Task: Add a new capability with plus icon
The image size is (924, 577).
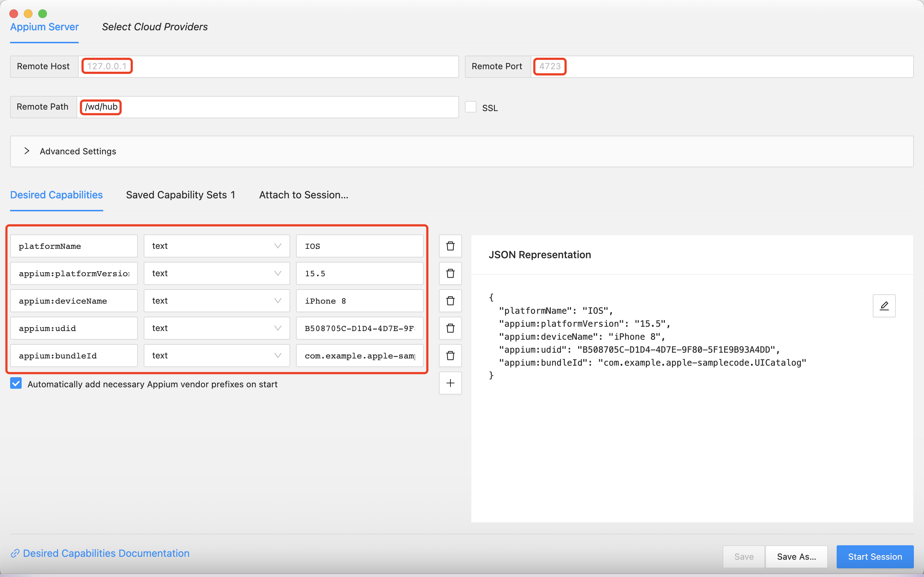Action: click(450, 383)
